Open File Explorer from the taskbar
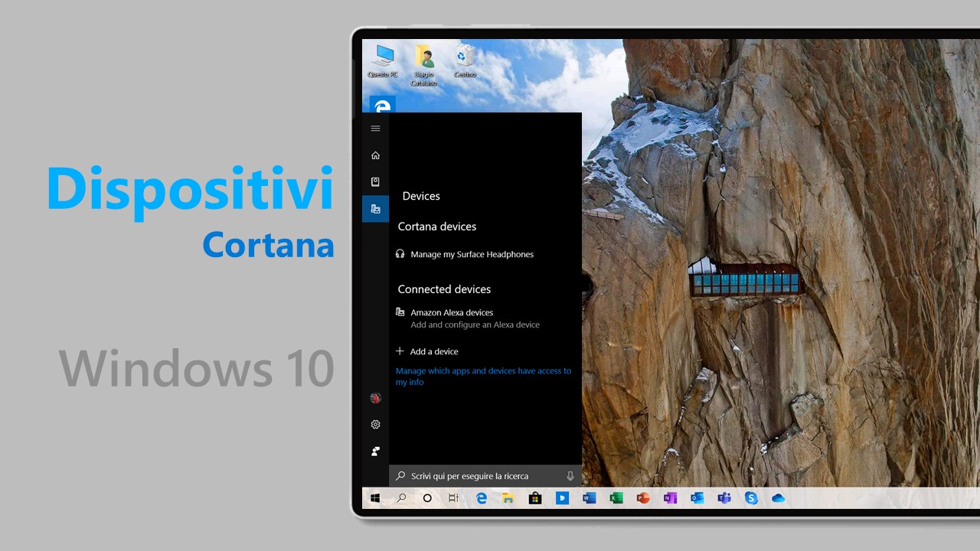Screen dimensions: 980x551 pos(508,498)
